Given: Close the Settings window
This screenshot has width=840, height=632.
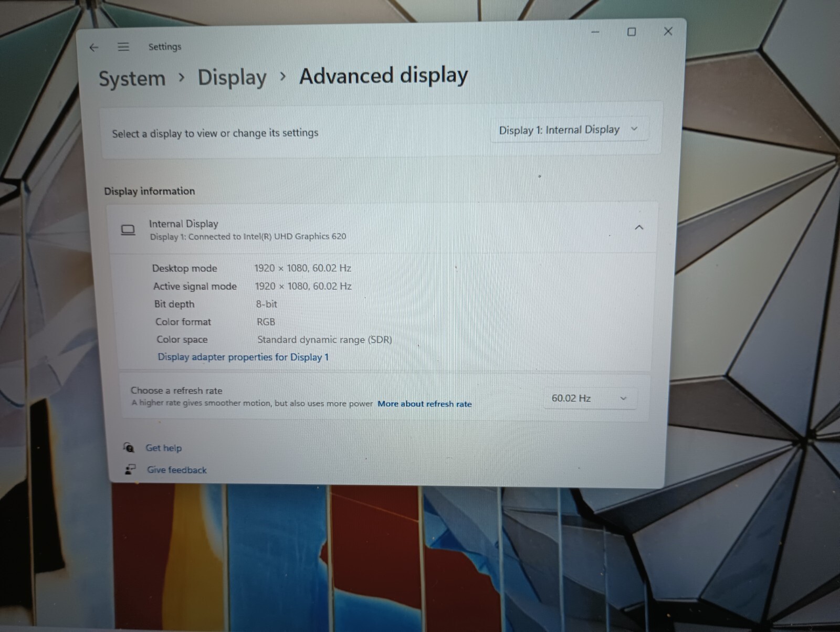Looking at the screenshot, I should pyautogui.click(x=668, y=31).
